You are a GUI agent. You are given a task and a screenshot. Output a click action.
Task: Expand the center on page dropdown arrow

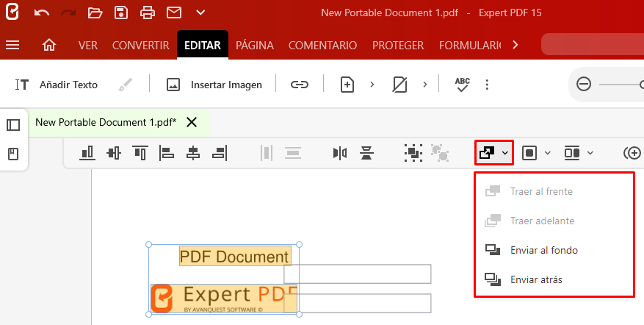tap(548, 153)
